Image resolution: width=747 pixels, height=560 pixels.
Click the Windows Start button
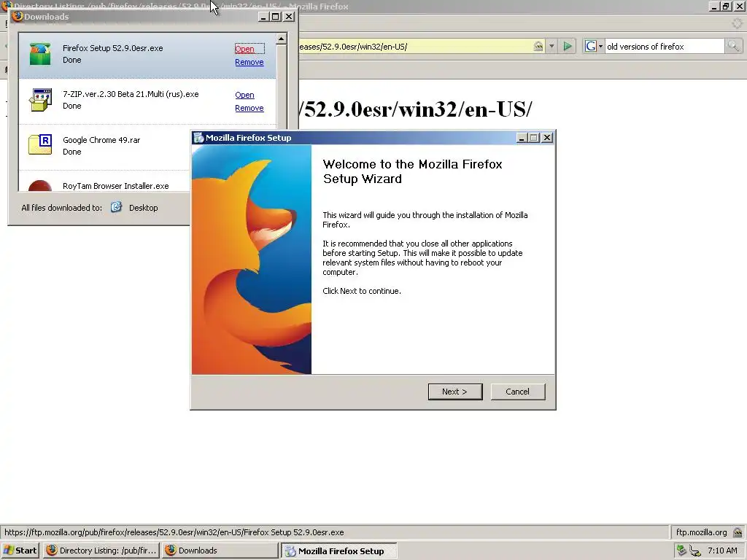20,551
